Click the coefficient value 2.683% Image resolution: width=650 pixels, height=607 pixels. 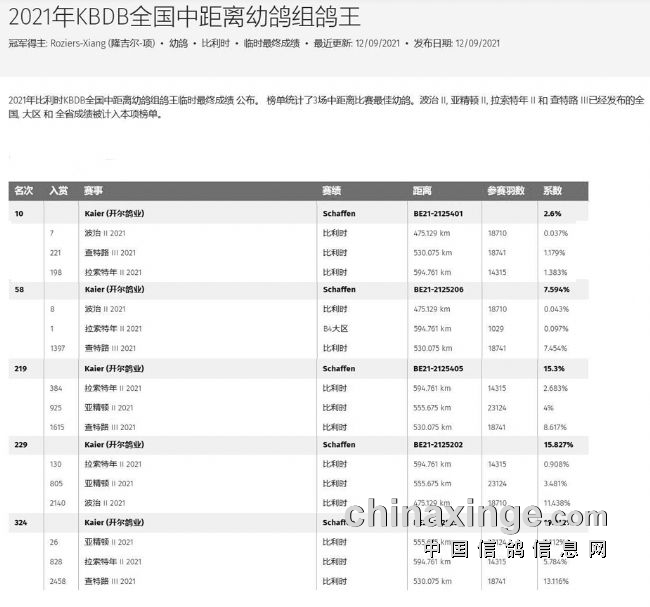[555, 388]
